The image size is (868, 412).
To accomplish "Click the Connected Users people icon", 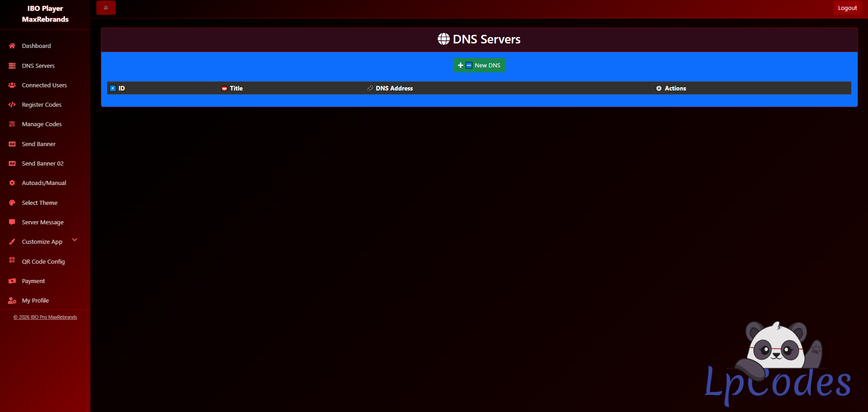I will tap(12, 85).
